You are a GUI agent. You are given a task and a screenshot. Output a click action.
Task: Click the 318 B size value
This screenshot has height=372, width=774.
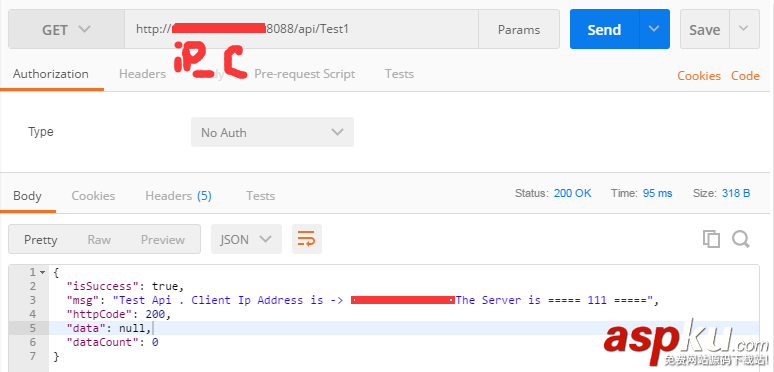coord(736,193)
